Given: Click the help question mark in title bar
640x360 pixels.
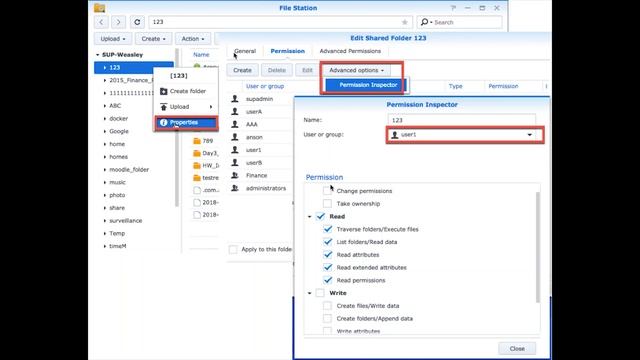Looking at the screenshot, I should 453,8.
